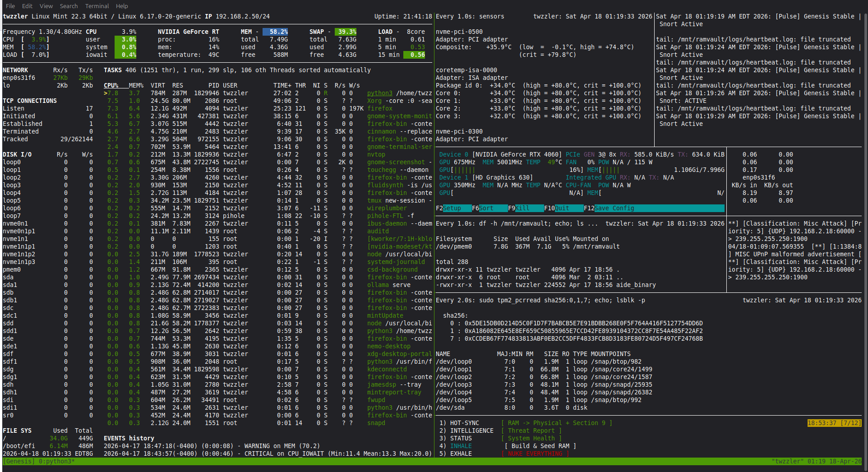This screenshot has height=472, width=868.
Task: Choose INHALE Build & Seed RAM
Action: [461, 446]
